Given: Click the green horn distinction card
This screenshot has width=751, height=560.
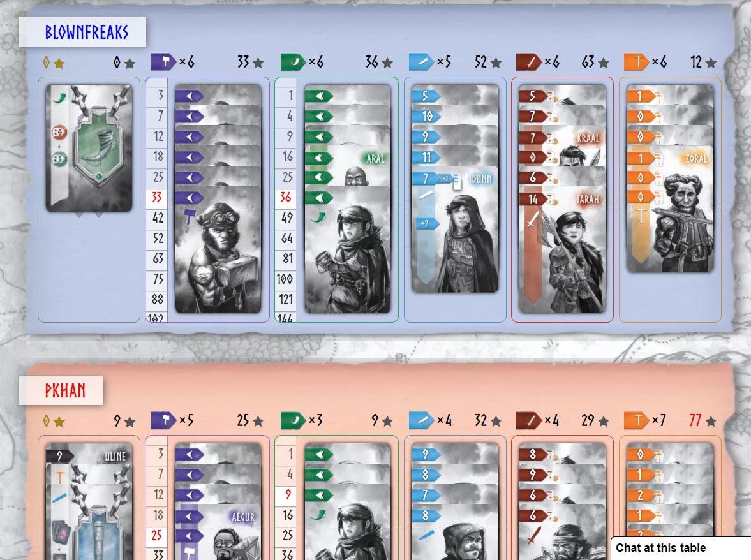Looking at the screenshot, I should (89, 148).
